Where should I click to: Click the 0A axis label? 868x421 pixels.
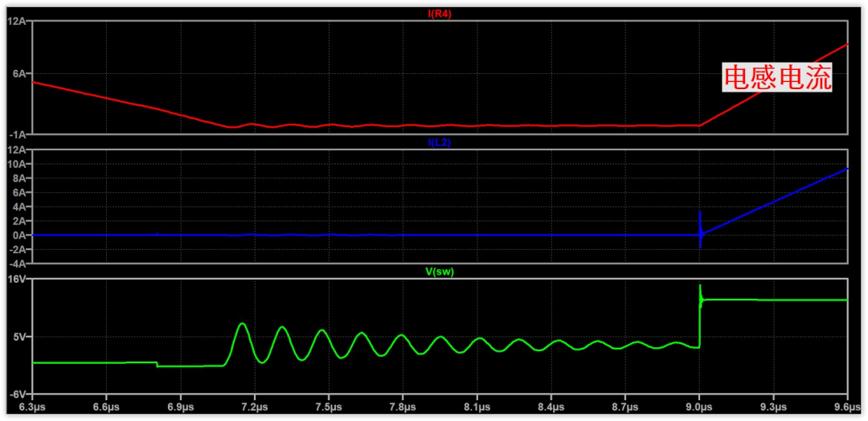19,235
